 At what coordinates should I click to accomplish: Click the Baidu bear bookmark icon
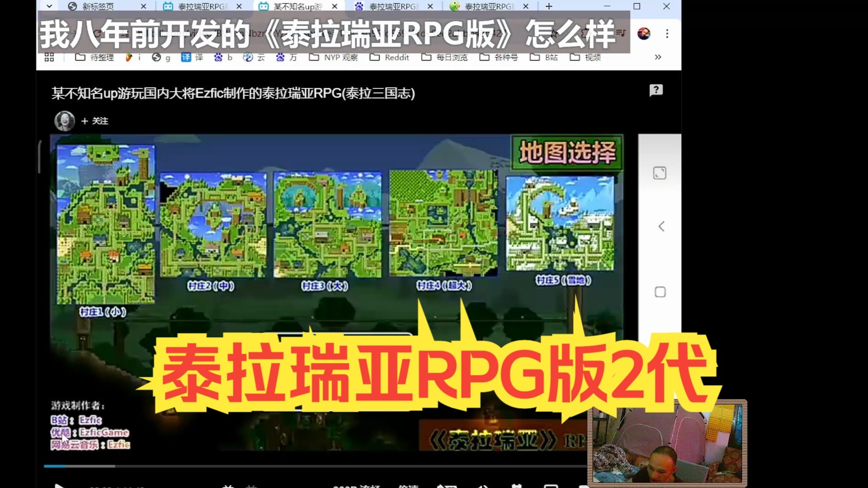point(218,58)
